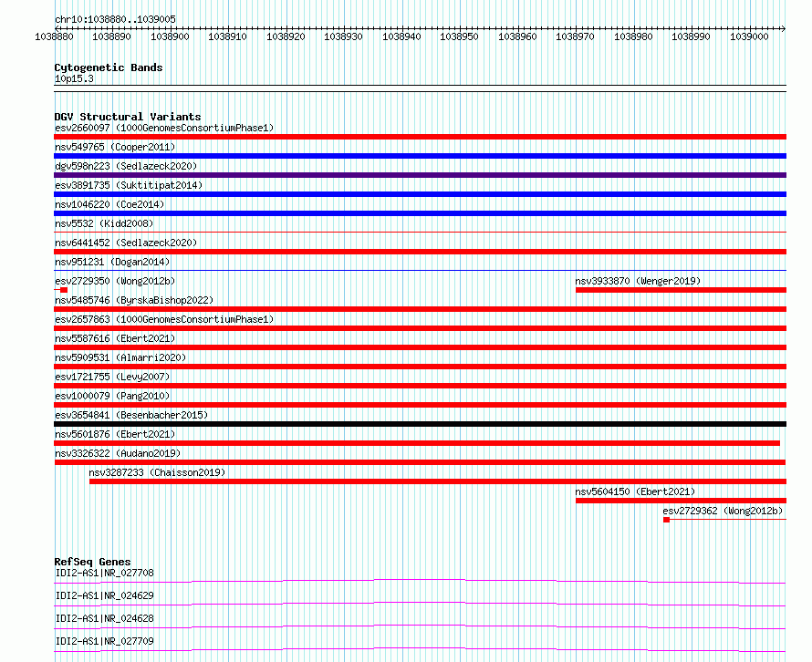Click the chr10:1038880..1039005 region label
Viewport: 812px width, 662px height.
point(115,19)
